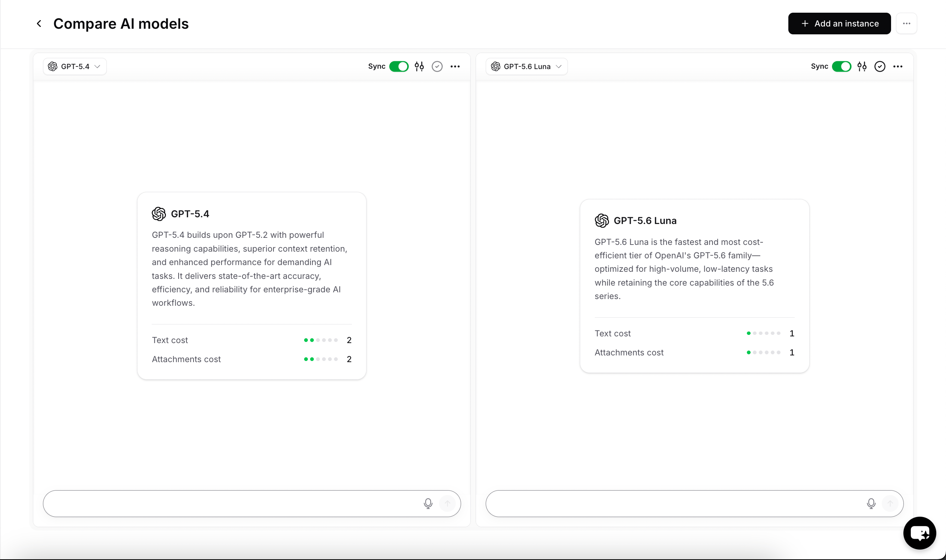Screen dimensions: 946x560
Task: Click the microphone icon in GPT-5.4 input
Action: (x=428, y=503)
